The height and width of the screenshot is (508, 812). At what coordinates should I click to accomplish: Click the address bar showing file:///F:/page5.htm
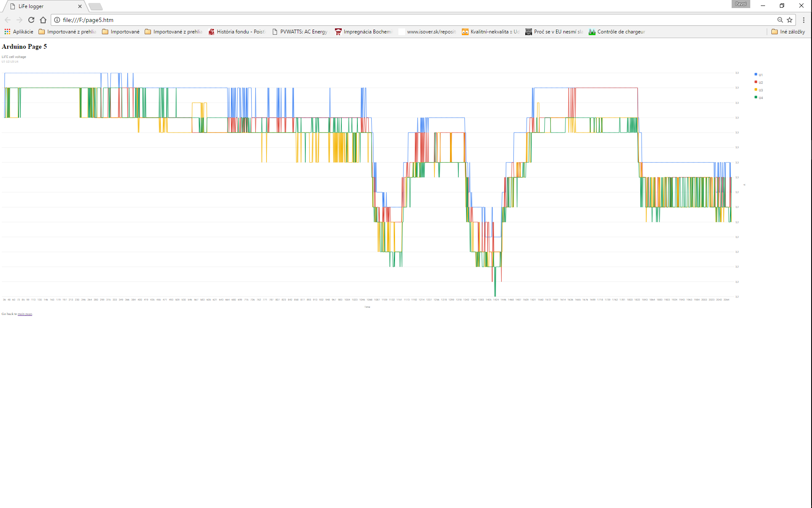point(381,20)
